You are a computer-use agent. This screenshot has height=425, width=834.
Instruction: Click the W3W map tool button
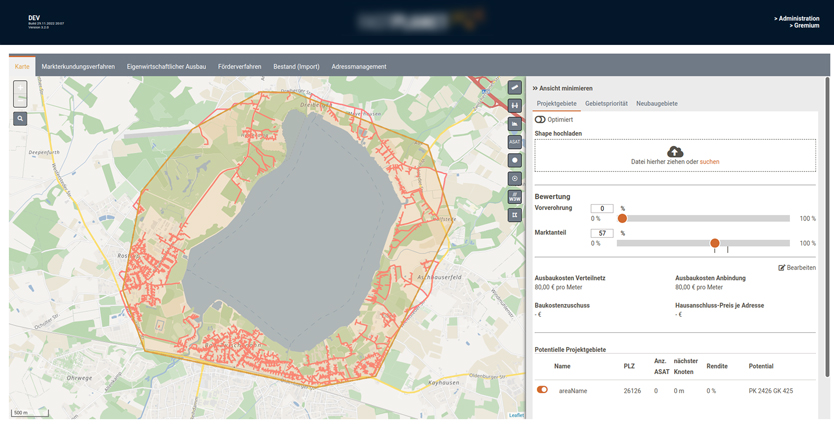click(x=514, y=197)
